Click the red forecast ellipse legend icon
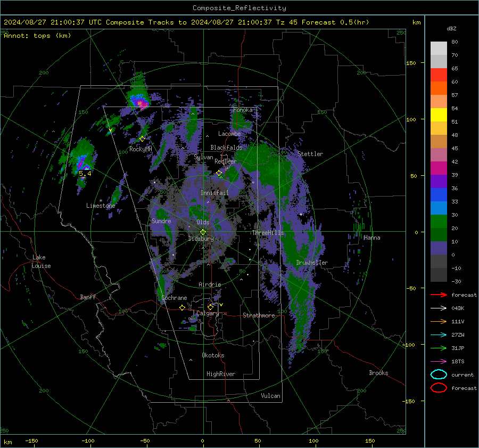The width and height of the screenshot is (479, 448). (439, 388)
